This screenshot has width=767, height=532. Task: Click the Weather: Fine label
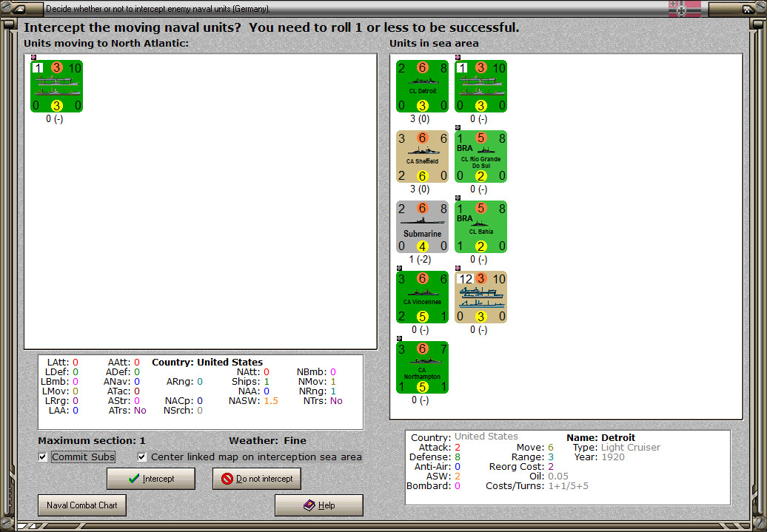coord(267,440)
